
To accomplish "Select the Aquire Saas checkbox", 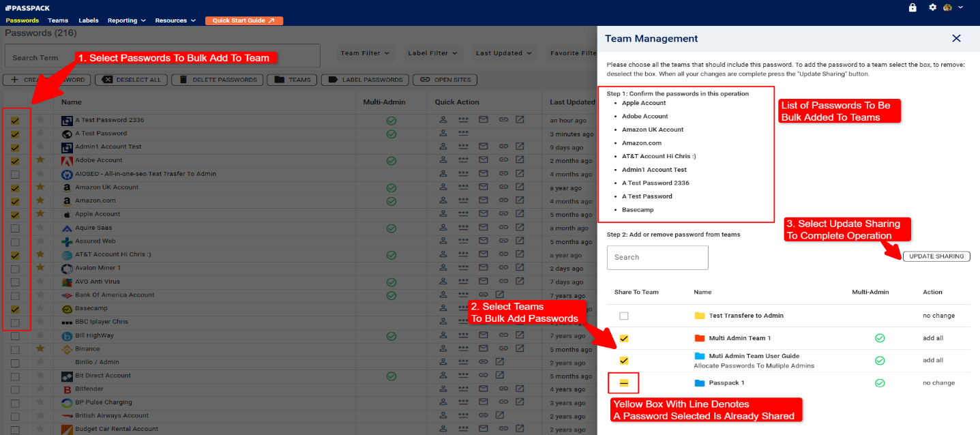I will (15, 228).
